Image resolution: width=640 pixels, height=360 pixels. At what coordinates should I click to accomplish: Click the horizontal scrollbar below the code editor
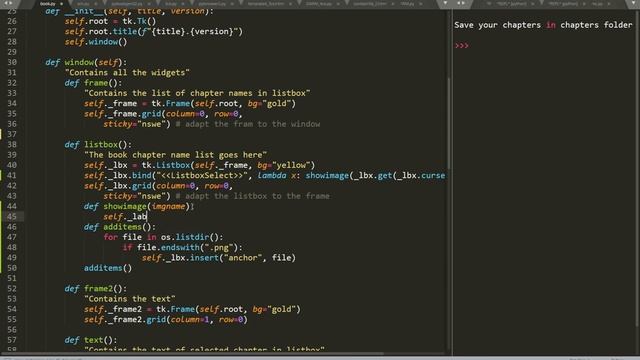pyautogui.click(x=192, y=353)
